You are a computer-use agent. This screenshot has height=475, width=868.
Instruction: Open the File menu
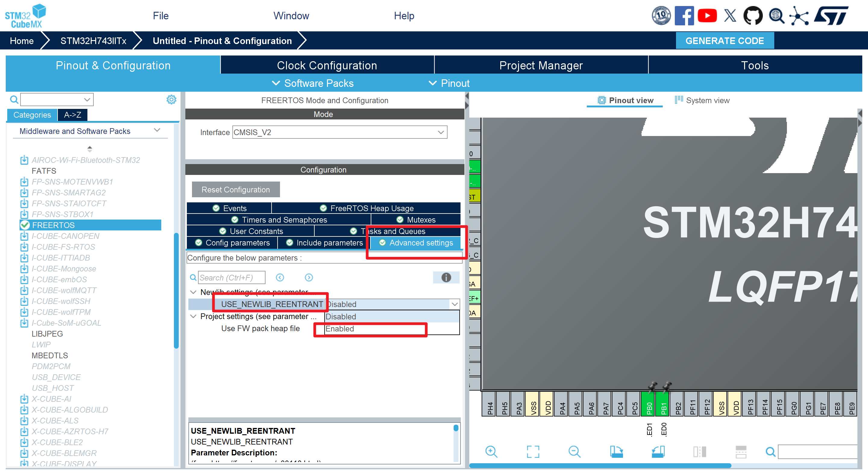(x=160, y=15)
